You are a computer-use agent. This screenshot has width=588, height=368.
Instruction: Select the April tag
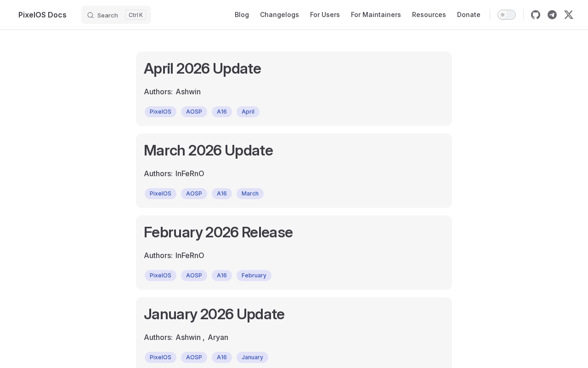(x=248, y=112)
